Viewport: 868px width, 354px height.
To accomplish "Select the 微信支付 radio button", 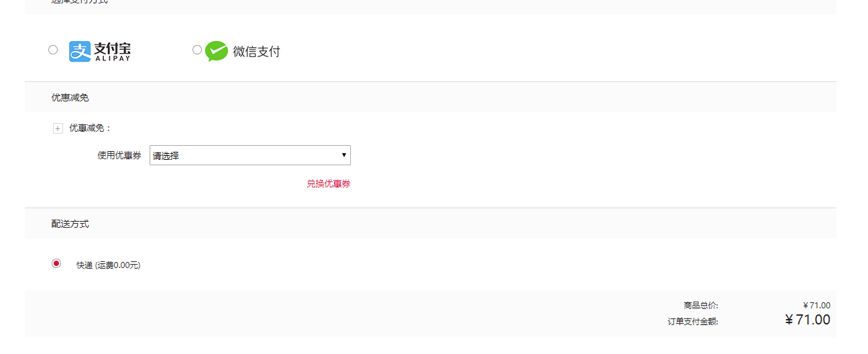I will (197, 50).
